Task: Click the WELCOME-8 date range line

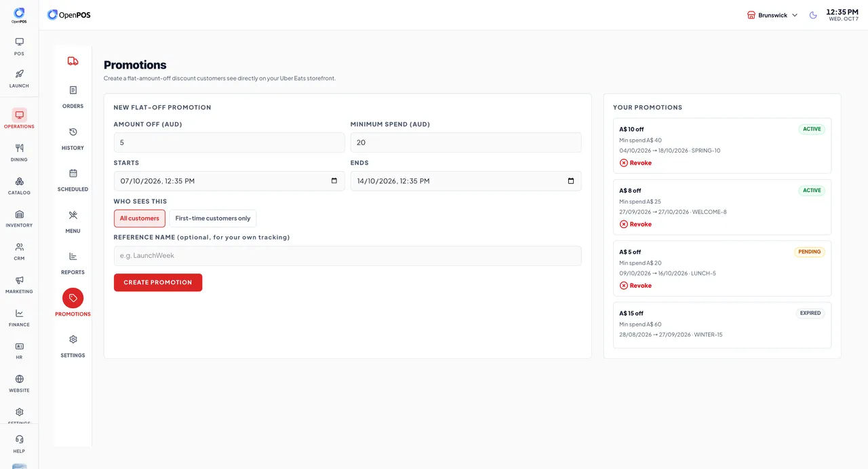Action: point(673,212)
